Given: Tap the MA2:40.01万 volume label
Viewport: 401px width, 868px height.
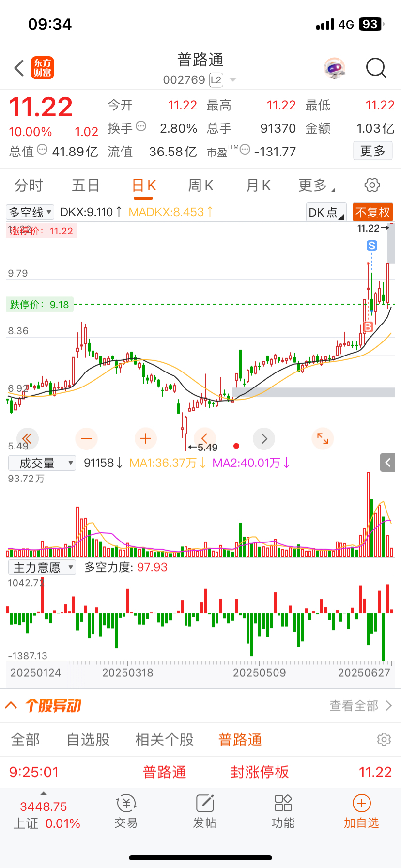Looking at the screenshot, I should point(251,463).
